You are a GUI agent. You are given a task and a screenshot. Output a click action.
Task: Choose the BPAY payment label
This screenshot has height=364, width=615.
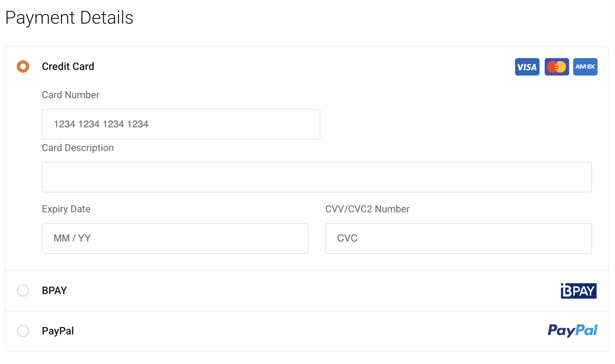point(54,291)
